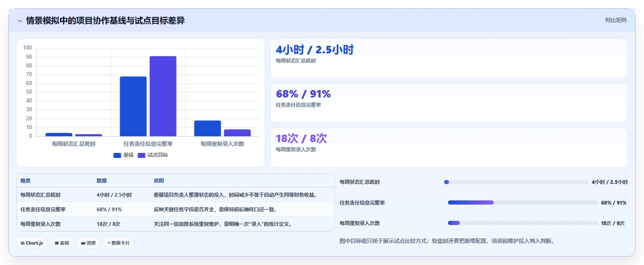Toggle the 试点目标 legend entry in the chart
Image resolution: width=644 pixels, height=265 pixels.
153,155
